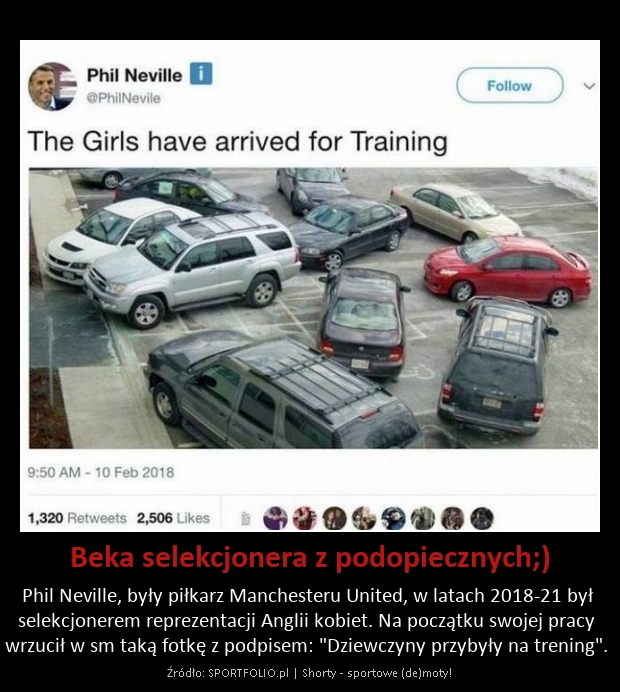Click the last liker avatar in the row

point(482,518)
